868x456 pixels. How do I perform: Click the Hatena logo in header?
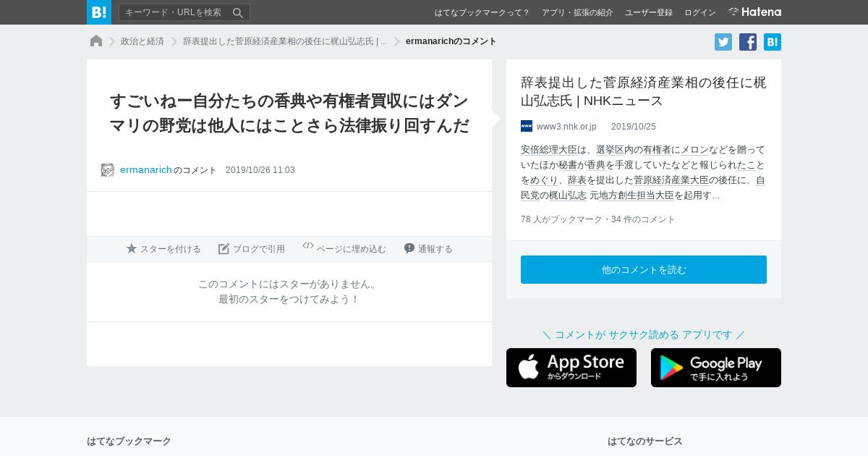point(754,12)
